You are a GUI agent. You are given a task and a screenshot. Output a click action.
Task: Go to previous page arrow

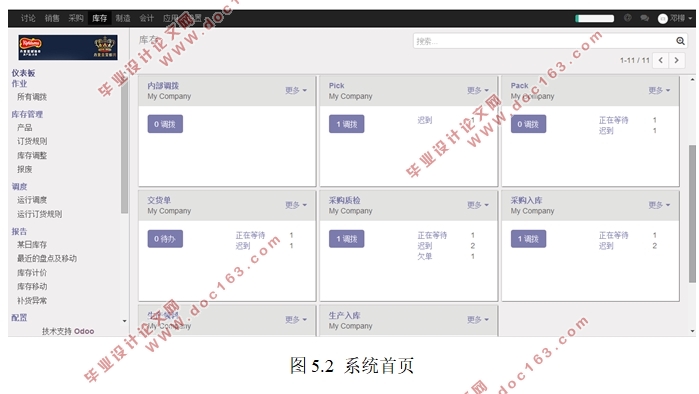click(x=661, y=60)
